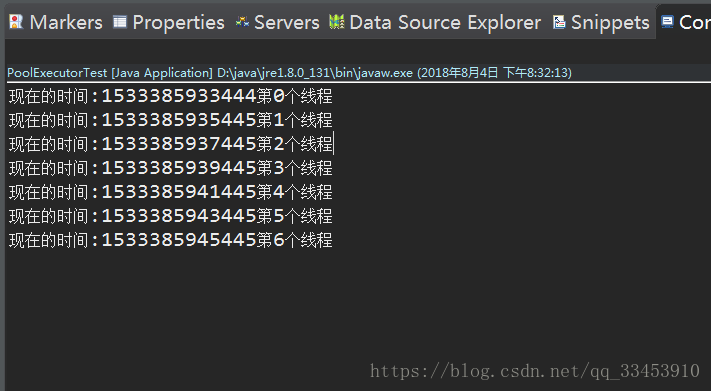Click output line ending 第0个线程
The image size is (711, 391).
click(170, 96)
